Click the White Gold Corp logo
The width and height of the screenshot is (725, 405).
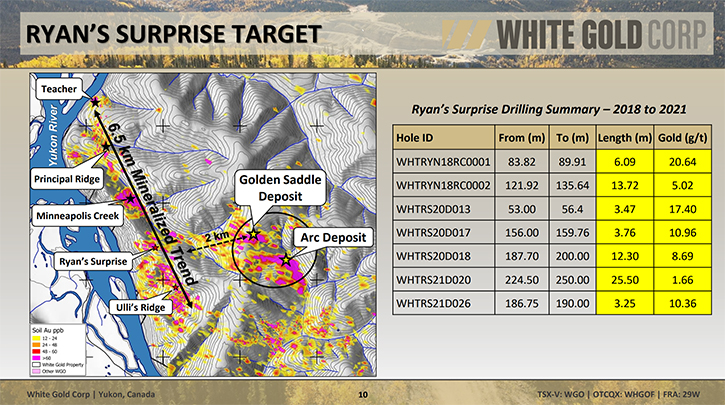pyautogui.click(x=574, y=35)
